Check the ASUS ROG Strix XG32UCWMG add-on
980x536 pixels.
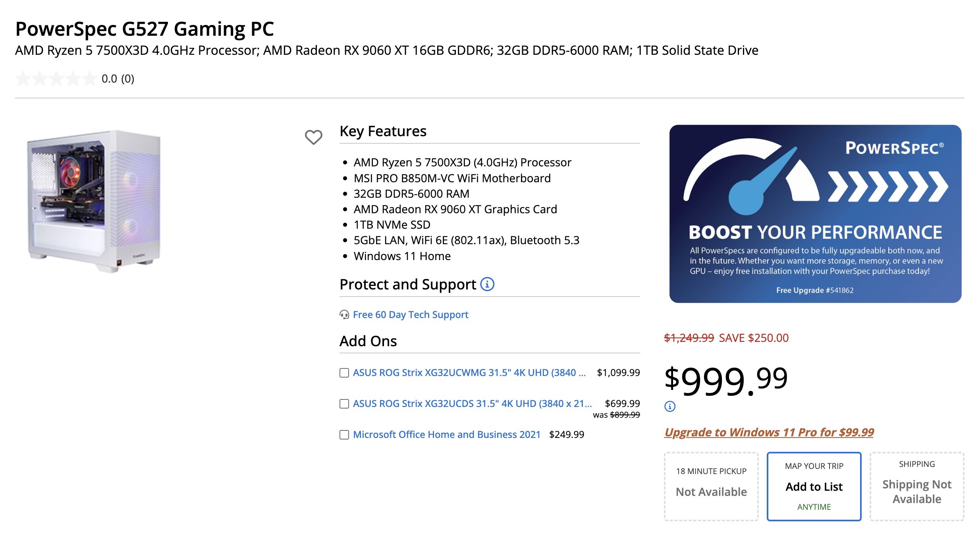tap(344, 373)
